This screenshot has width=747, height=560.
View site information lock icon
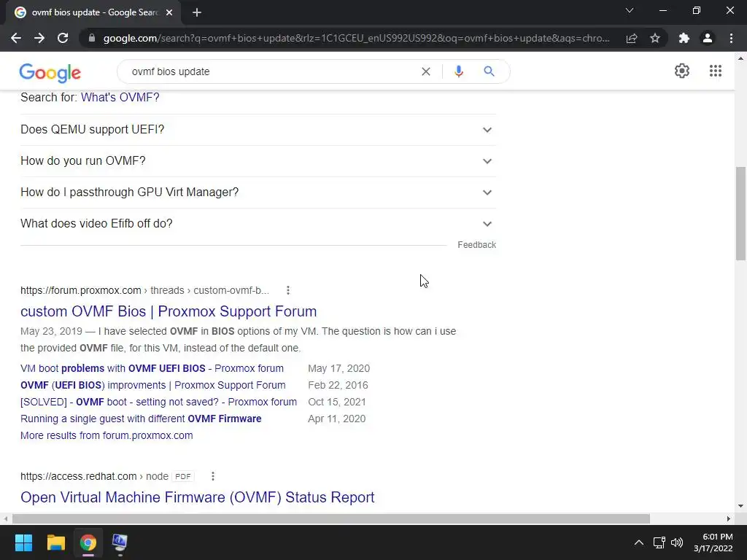click(92, 38)
